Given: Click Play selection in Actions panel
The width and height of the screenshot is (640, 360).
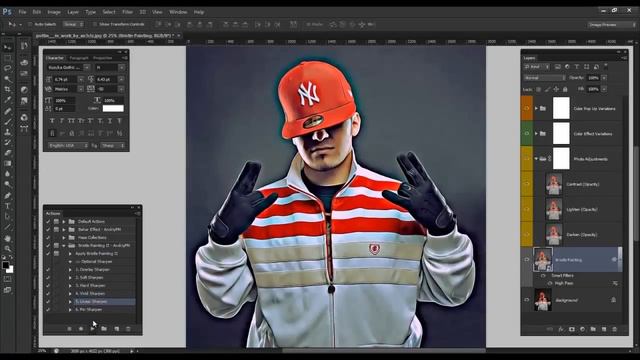Looking at the screenshot, I should click(x=93, y=329).
